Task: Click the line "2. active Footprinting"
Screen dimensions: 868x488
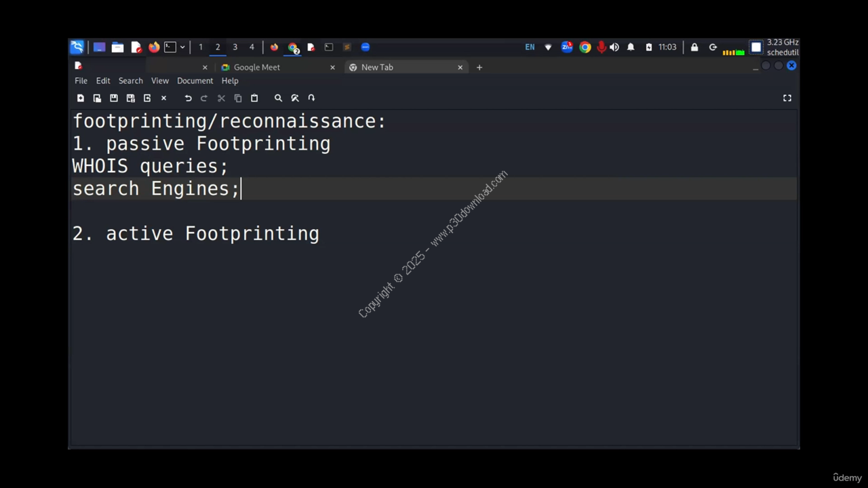Action: [x=195, y=234]
